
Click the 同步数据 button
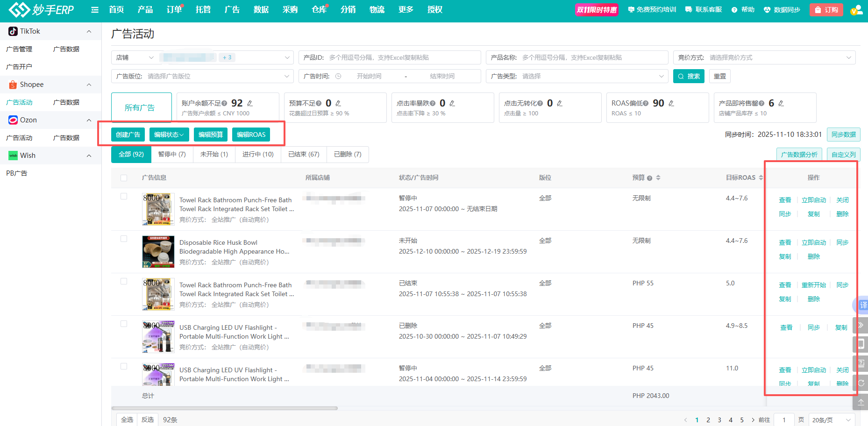coord(844,135)
